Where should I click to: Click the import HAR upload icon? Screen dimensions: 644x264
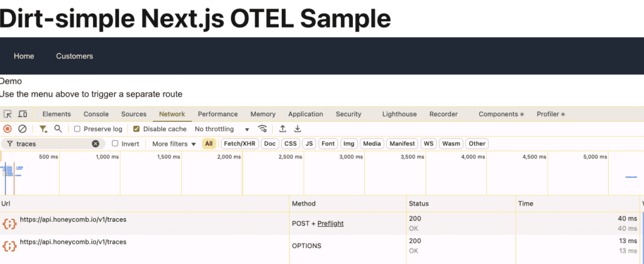tap(283, 129)
